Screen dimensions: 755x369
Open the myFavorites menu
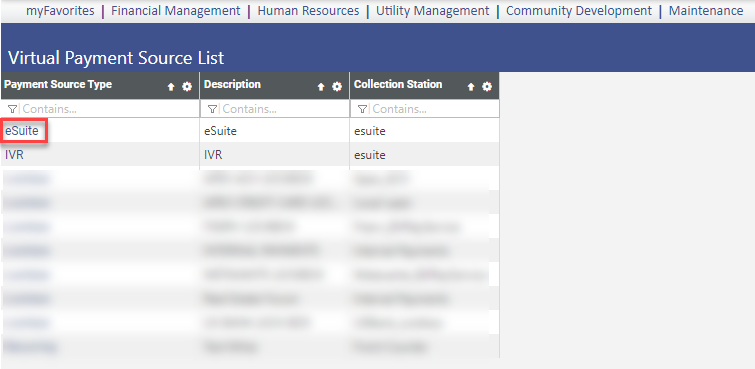click(60, 11)
